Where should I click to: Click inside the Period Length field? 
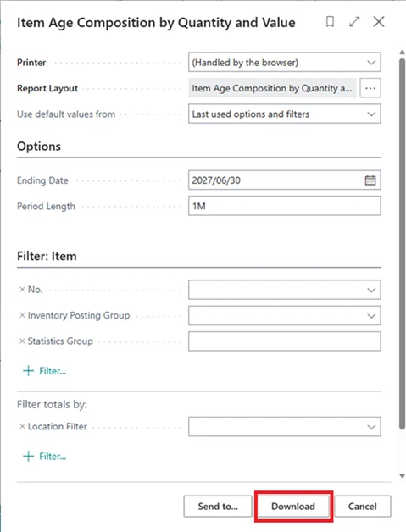coord(285,206)
